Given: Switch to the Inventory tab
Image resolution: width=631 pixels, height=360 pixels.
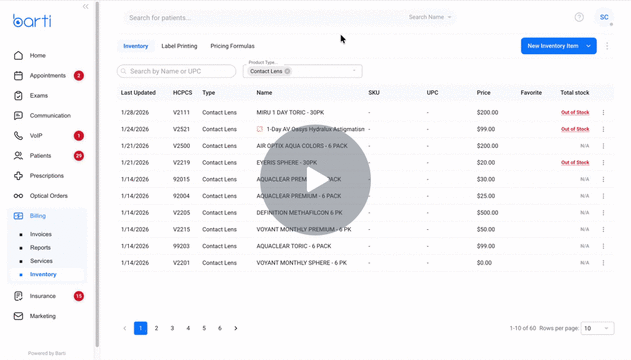Looking at the screenshot, I should tap(136, 46).
